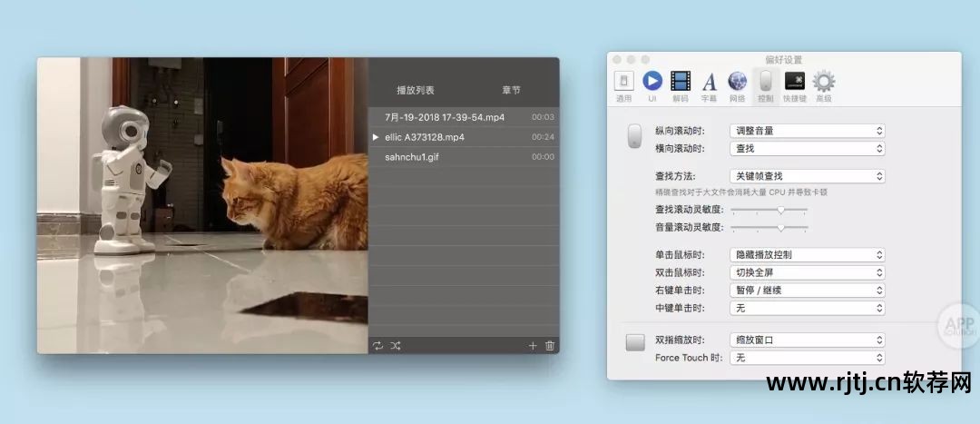The height and width of the screenshot is (424, 980).
Task: Open the 横向滚动时 dropdown
Action: coord(808,148)
